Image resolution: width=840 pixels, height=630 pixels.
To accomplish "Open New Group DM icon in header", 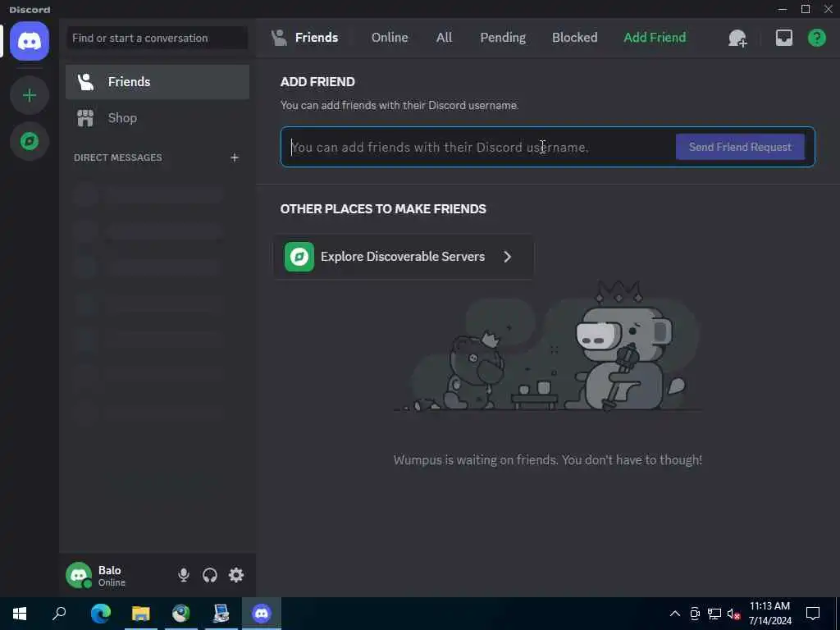I will [737, 38].
